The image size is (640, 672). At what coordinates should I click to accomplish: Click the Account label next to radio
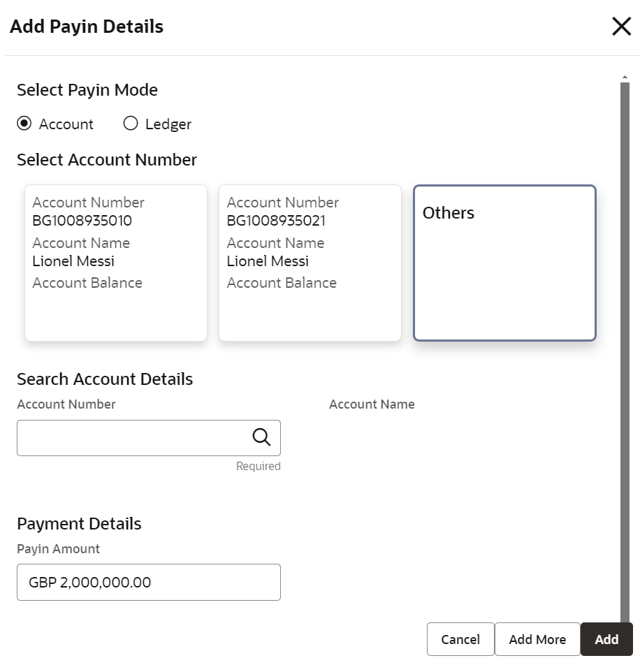[66, 124]
